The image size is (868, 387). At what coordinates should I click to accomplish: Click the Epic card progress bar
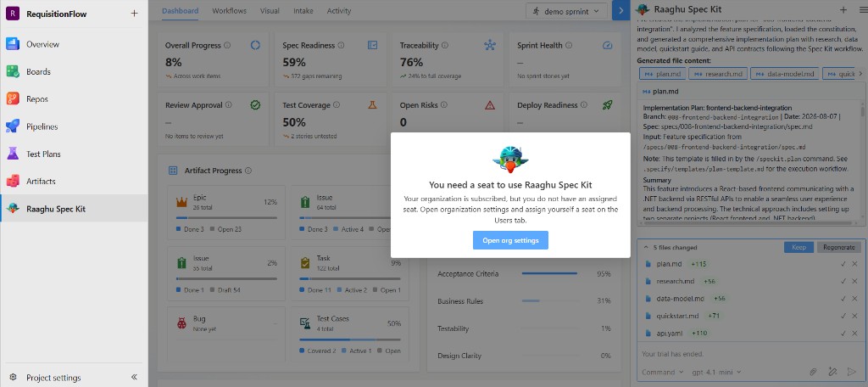point(226,218)
